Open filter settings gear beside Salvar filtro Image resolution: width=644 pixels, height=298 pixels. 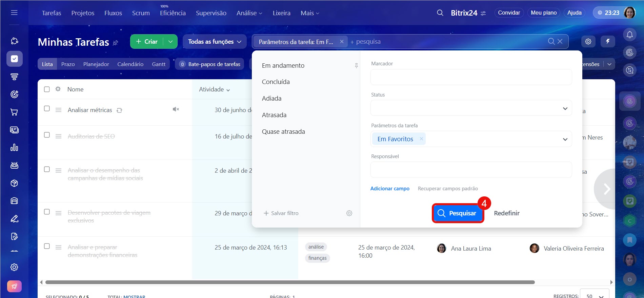(349, 213)
